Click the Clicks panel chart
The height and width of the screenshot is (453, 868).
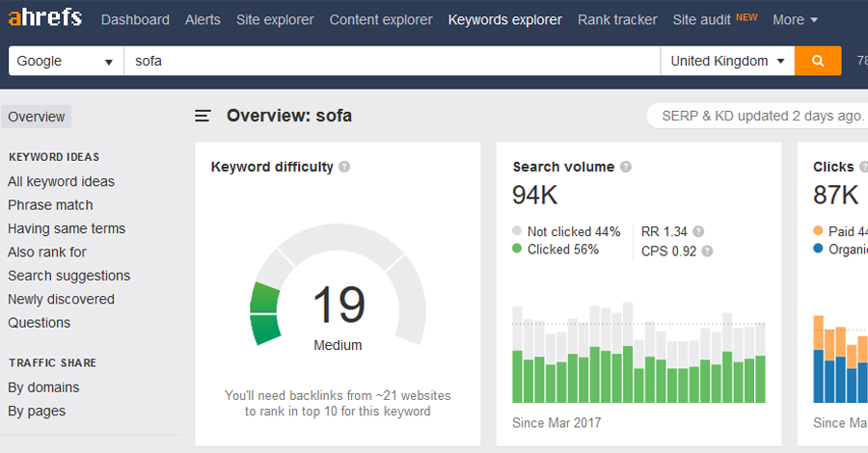(x=840, y=359)
